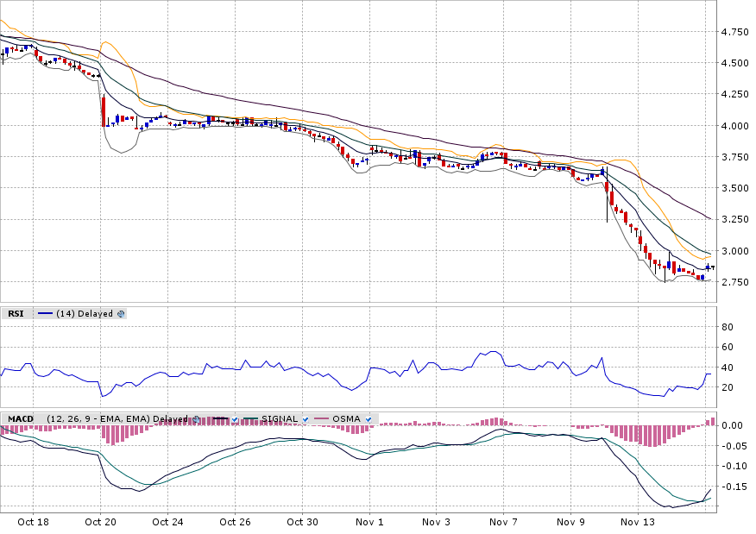This screenshot has height=534, width=756.
Task: Select the MACD panel title label
Action: click(x=21, y=419)
